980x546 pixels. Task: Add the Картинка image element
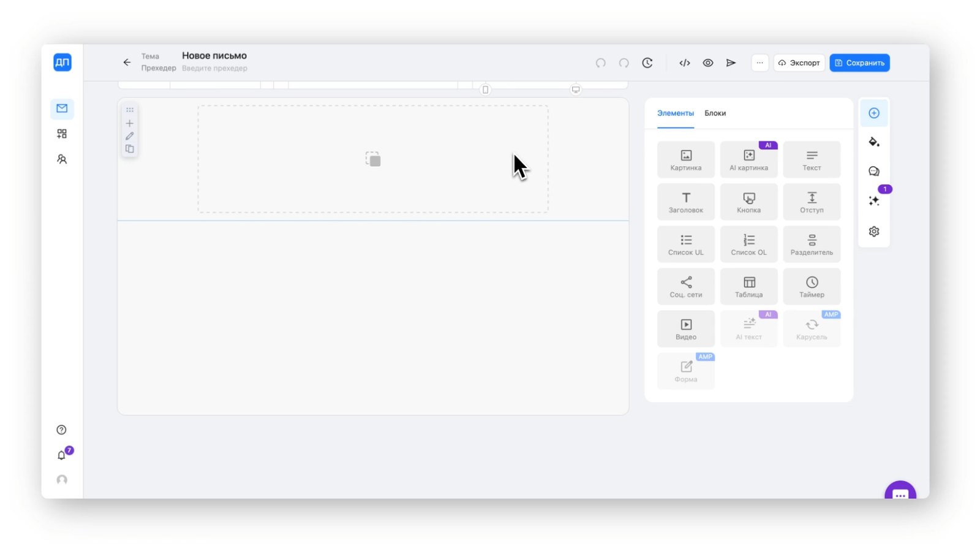coord(685,159)
